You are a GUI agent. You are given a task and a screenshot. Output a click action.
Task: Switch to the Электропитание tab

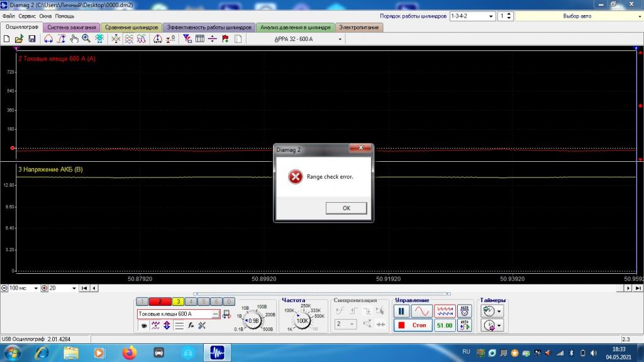tap(359, 27)
